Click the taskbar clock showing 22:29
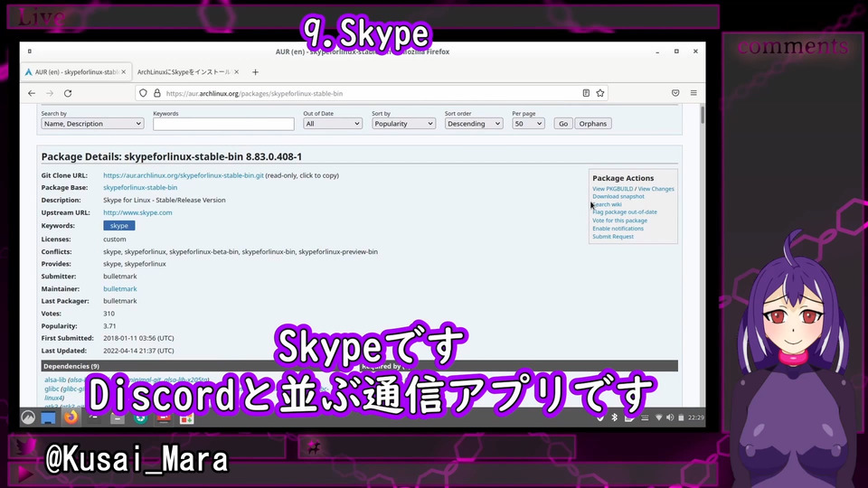 [696, 418]
